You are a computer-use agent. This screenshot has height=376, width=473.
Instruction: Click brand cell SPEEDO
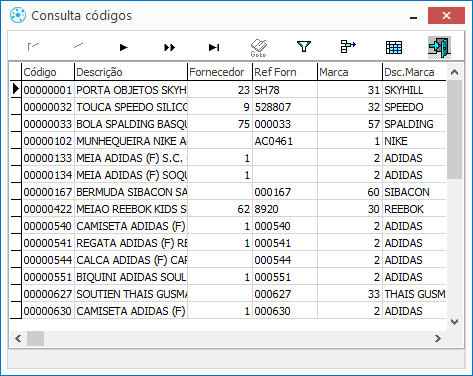point(414,107)
